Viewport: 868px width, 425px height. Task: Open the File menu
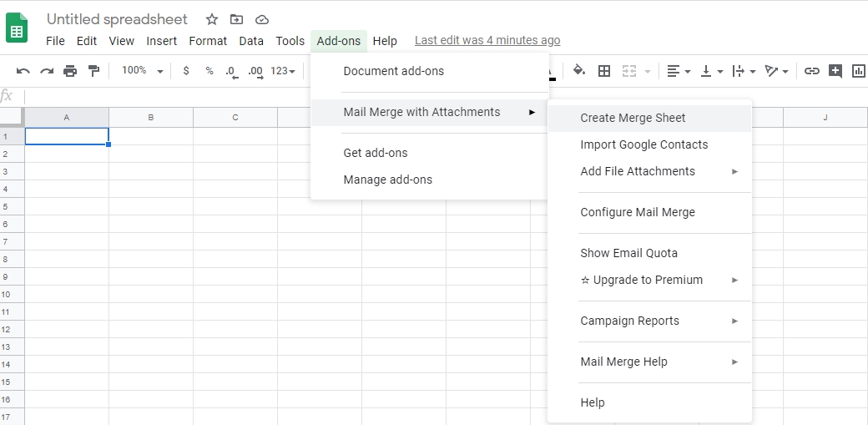point(55,41)
